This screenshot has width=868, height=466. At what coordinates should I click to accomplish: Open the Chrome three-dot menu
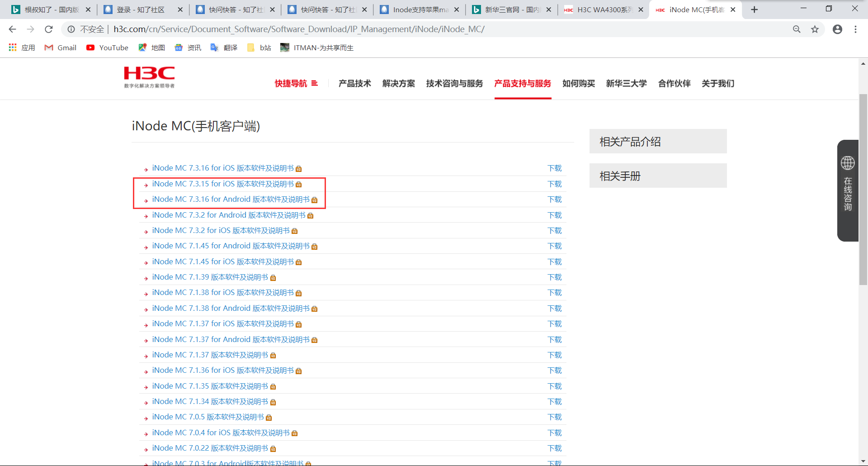pyautogui.click(x=855, y=29)
